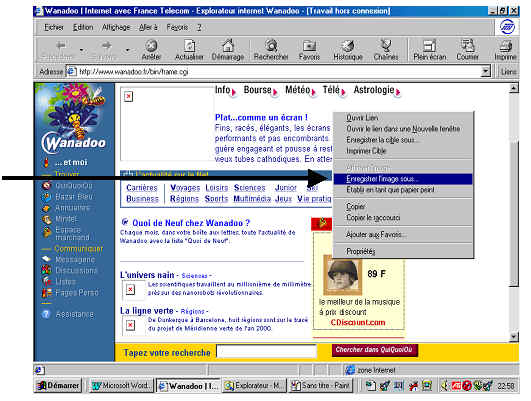Open the Chaînes channels icon
Screen dimensions: 531x401
coord(386,46)
